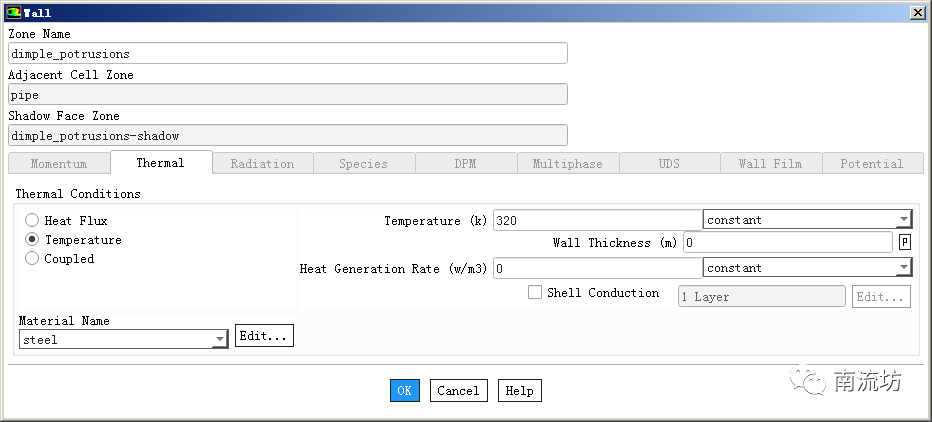The width and height of the screenshot is (932, 422).
Task: Close the Wall dialog window
Action: (x=917, y=13)
